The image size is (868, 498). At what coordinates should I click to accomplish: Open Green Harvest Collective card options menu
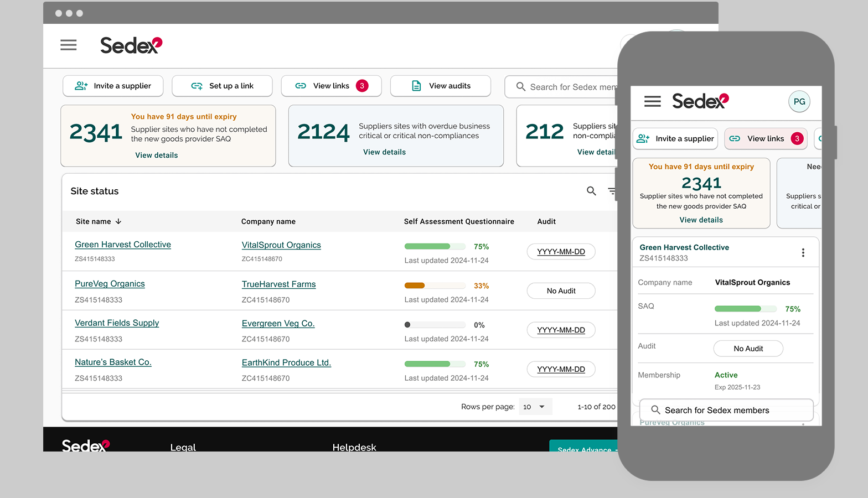point(803,253)
